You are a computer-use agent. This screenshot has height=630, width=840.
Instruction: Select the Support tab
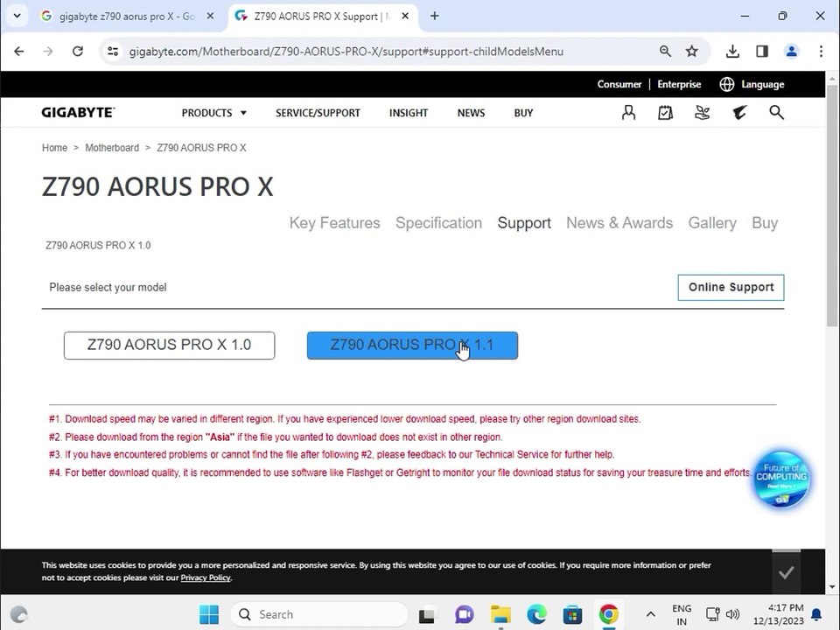point(524,223)
